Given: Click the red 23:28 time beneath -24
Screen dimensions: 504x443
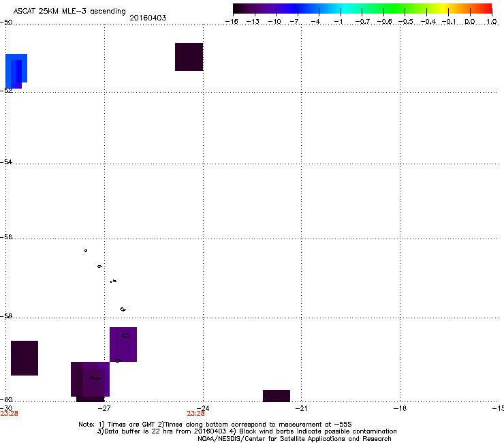Looking at the screenshot, I should [x=195, y=414].
